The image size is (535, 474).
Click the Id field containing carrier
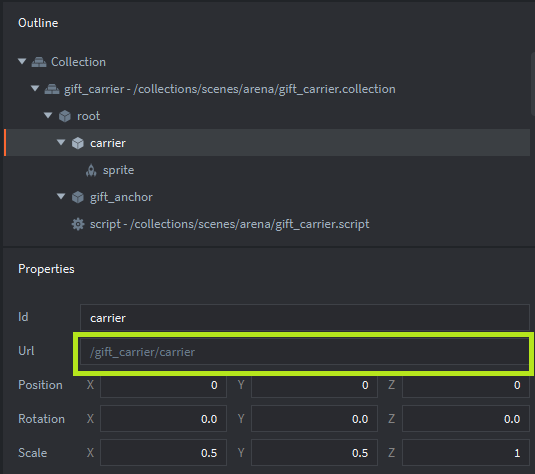click(304, 318)
